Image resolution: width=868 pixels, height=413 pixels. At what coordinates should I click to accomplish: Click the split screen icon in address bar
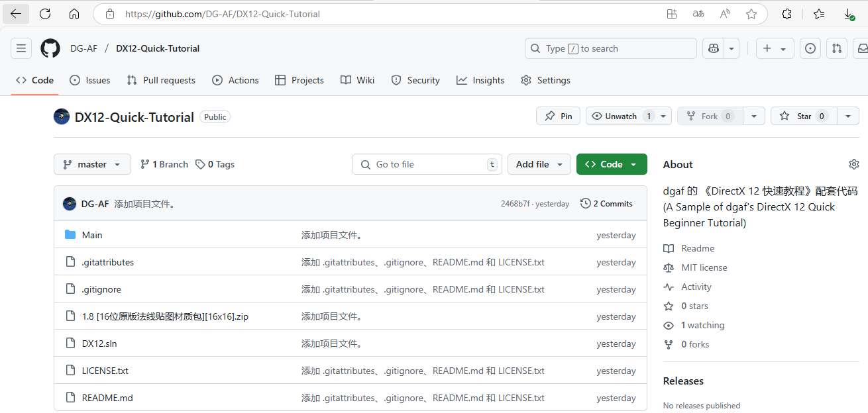(672, 14)
